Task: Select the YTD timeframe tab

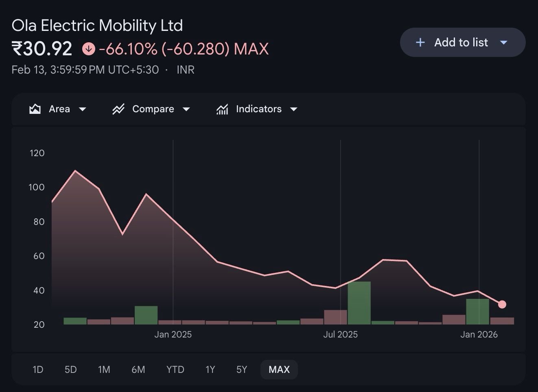Action: point(175,369)
